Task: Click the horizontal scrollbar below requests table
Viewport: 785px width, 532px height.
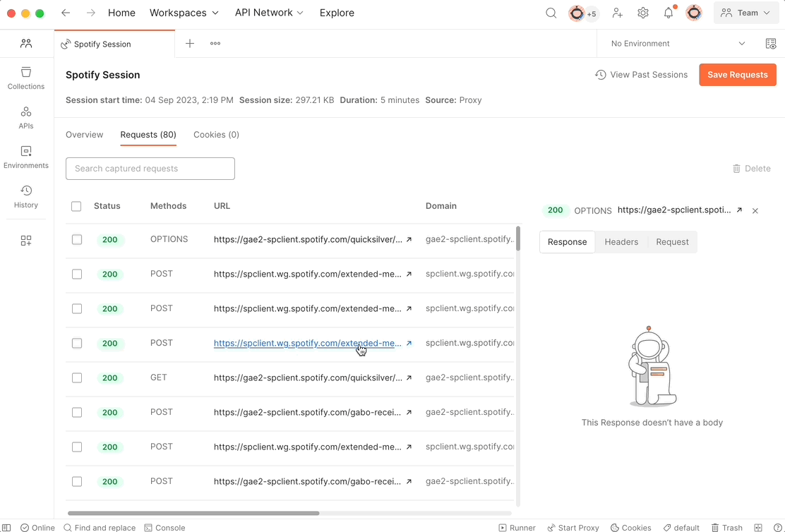Action: [x=193, y=513]
